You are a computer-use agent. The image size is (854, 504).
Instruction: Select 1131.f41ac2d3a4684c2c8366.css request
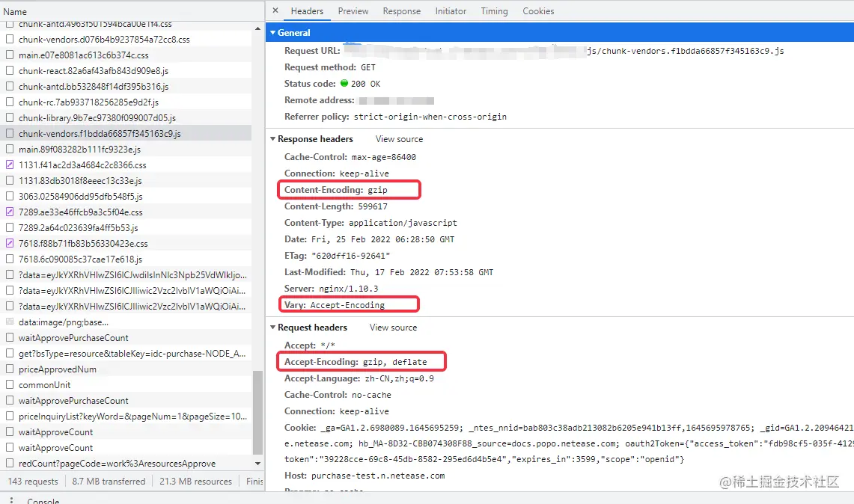(x=126, y=165)
